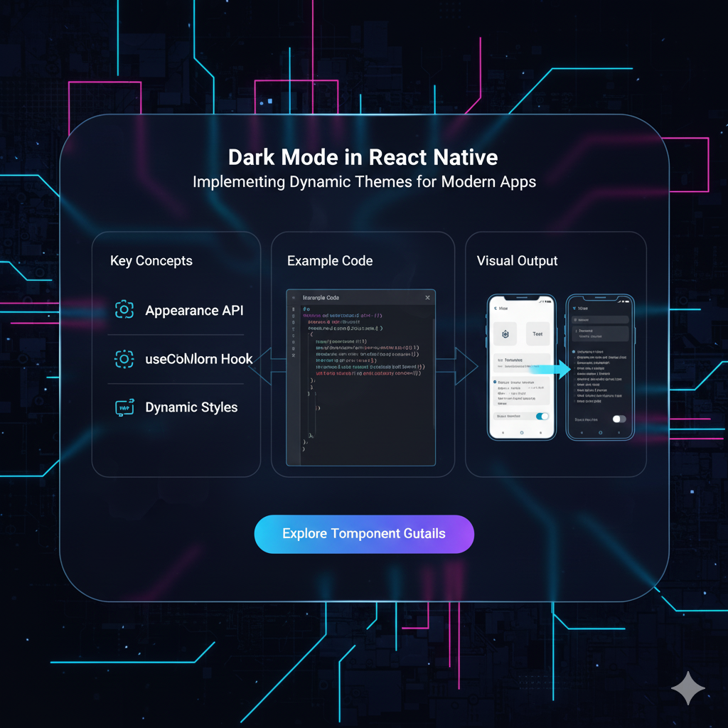728x728 pixels.
Task: Select the Dynamic Styles icon
Action: [x=124, y=407]
